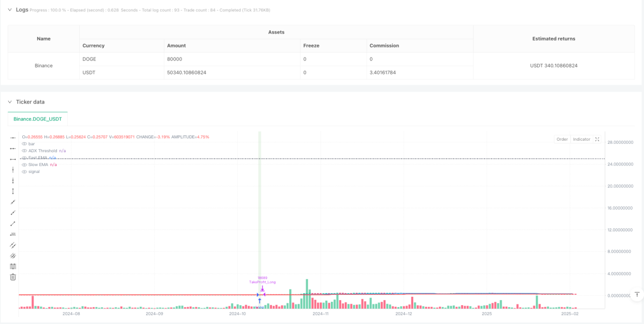Toggle visibility of the bar series
The height and width of the screenshot is (324, 644).
coord(24,144)
